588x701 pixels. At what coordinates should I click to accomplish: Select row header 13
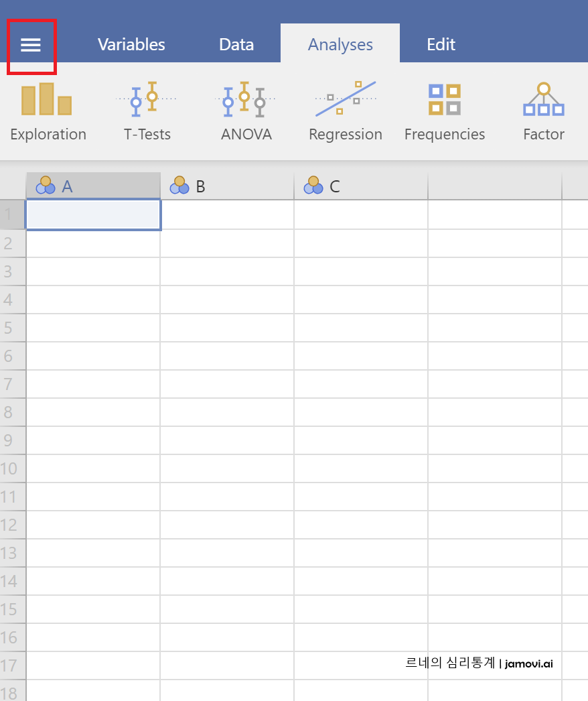(x=13, y=553)
